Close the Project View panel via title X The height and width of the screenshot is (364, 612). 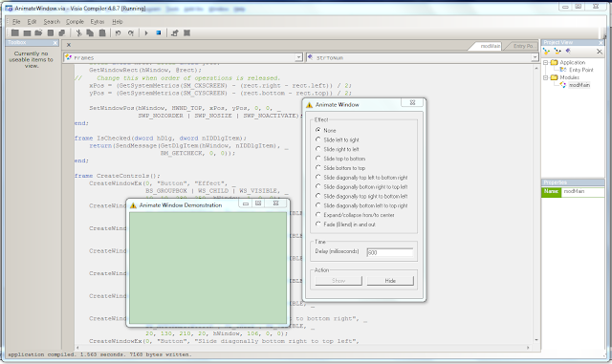[x=601, y=42]
